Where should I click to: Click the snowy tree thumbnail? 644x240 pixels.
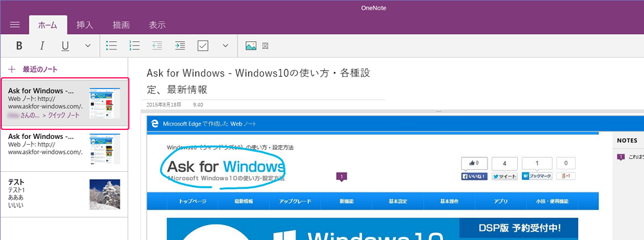[105, 194]
